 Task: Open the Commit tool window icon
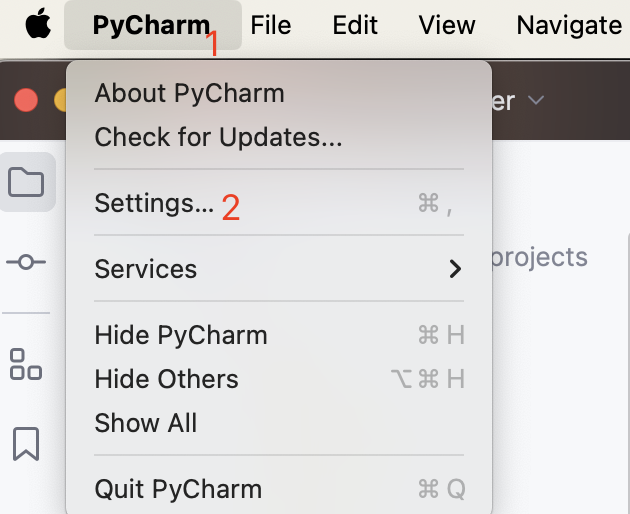click(26, 262)
